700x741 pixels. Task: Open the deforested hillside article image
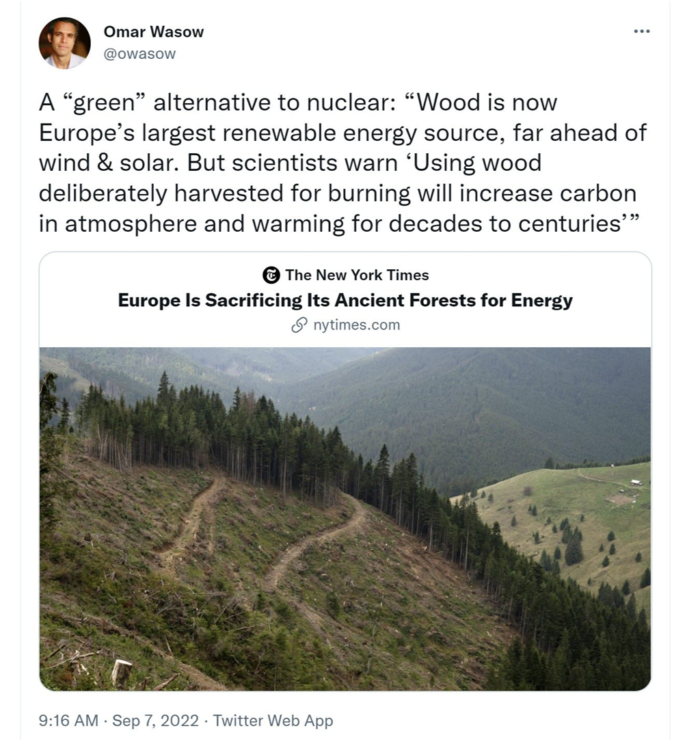click(x=345, y=519)
